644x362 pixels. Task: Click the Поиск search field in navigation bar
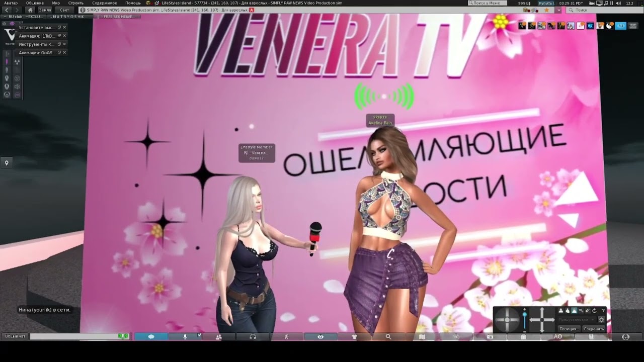[603, 10]
